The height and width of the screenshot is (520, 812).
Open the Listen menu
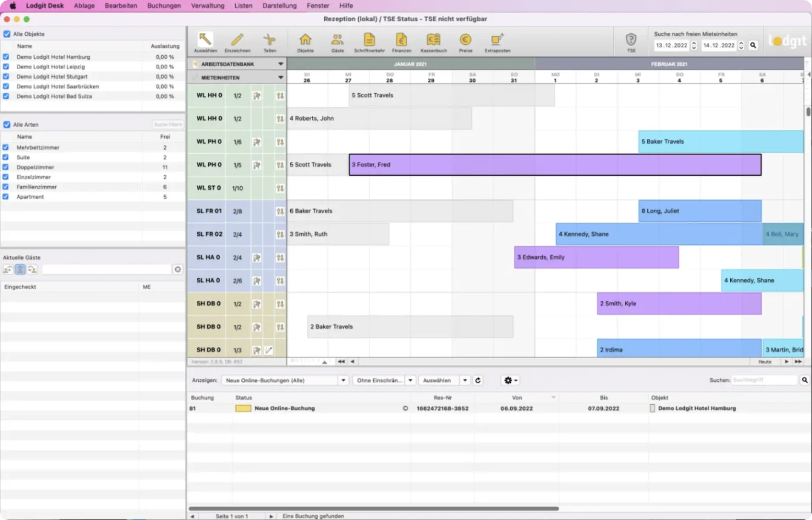tap(244, 5)
